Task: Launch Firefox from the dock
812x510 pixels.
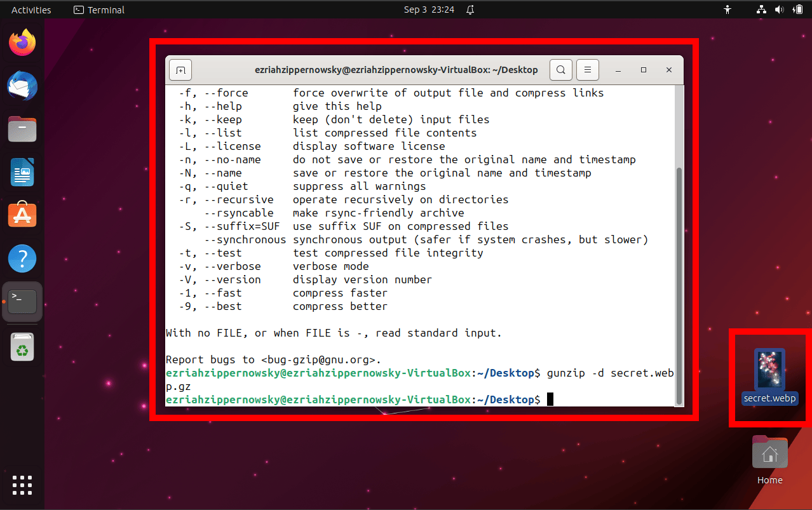Action: (22, 42)
